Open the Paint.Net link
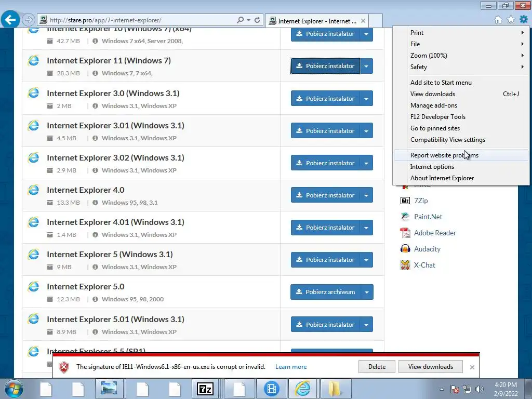The height and width of the screenshot is (399, 532). 428,217
